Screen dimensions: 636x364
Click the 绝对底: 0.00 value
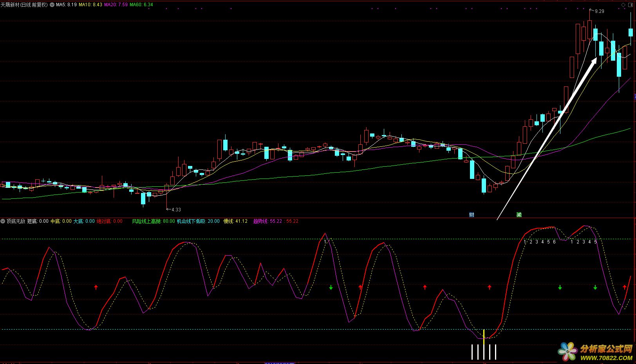pyautogui.click(x=110, y=221)
